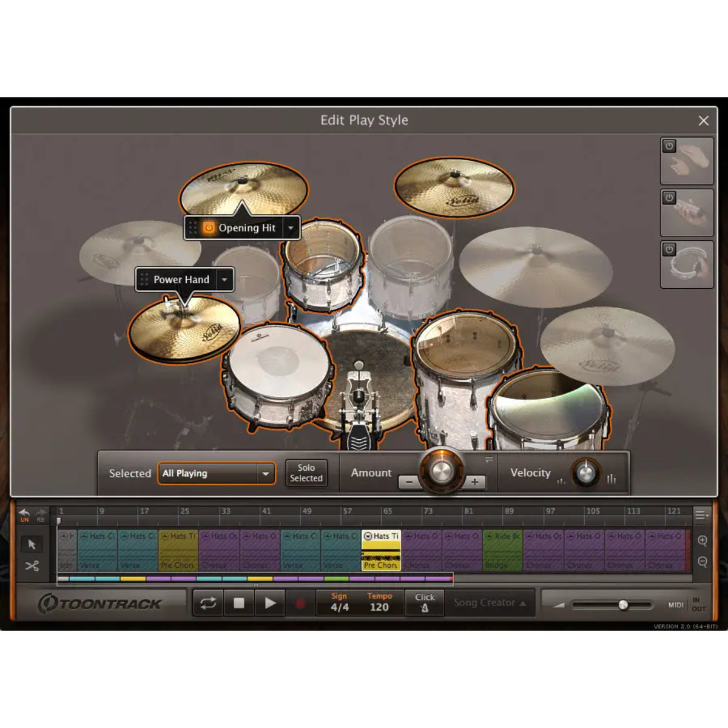Select the green Ride Bridge block
This screenshot has height=728, width=728.
[502, 550]
